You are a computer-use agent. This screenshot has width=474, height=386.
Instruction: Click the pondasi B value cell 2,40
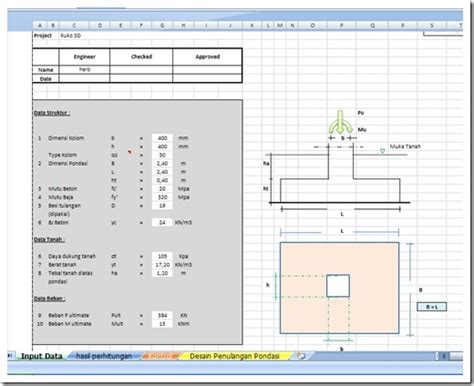(162, 163)
